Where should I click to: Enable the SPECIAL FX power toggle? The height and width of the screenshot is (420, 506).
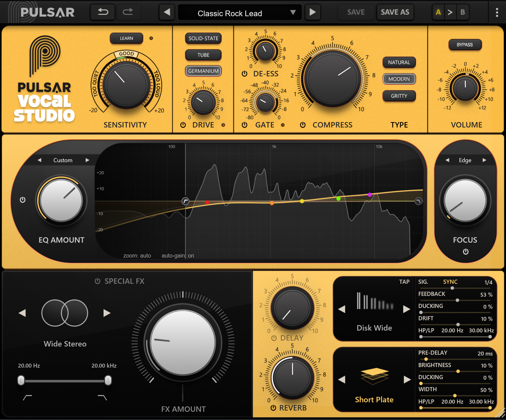97,281
